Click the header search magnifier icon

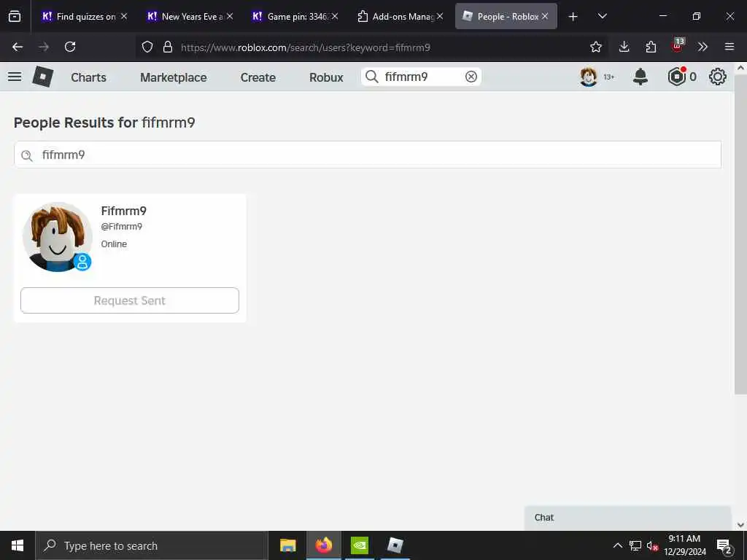click(x=372, y=77)
